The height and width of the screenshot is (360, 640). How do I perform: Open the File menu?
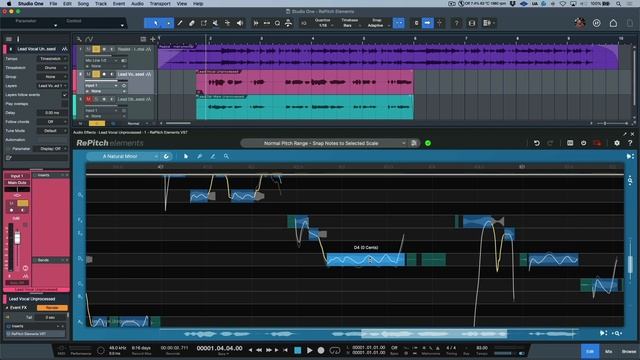click(53, 4)
